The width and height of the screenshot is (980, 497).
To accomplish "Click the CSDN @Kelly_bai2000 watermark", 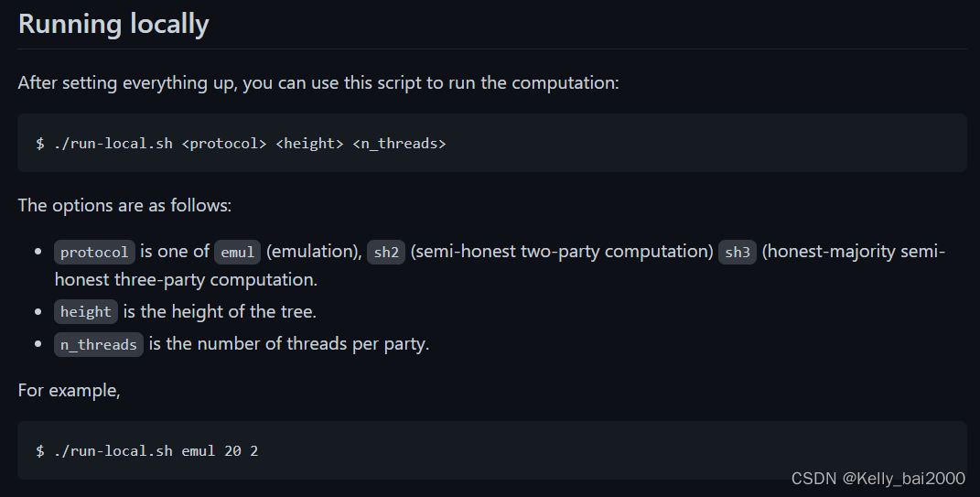I will coord(878,479).
